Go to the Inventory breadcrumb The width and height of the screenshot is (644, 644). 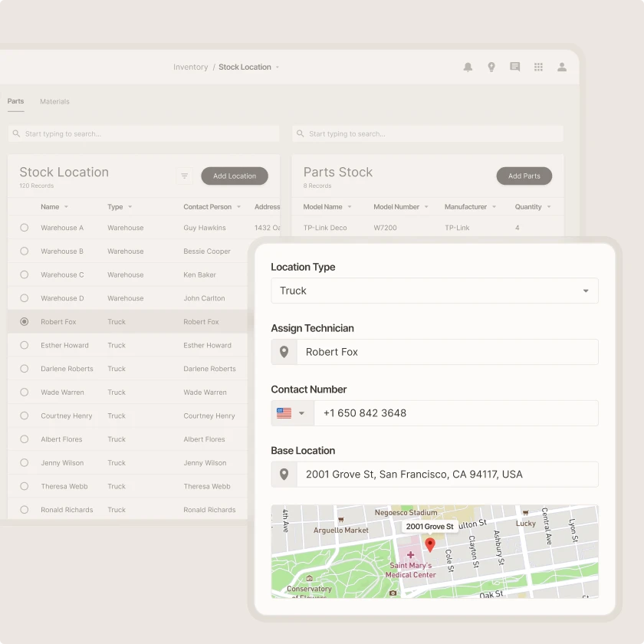(191, 67)
